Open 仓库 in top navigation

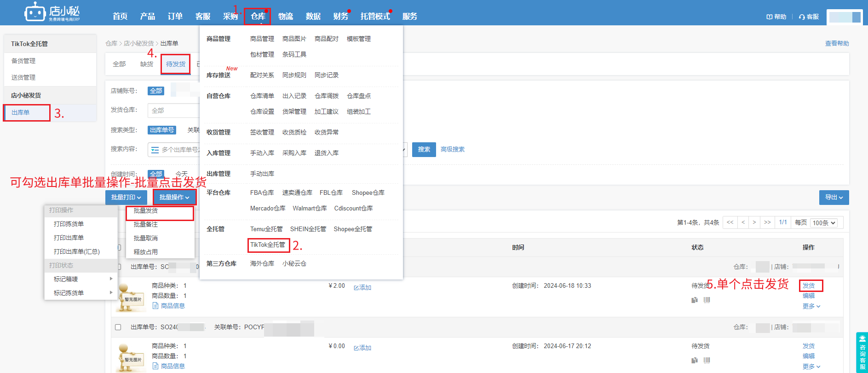point(258,17)
